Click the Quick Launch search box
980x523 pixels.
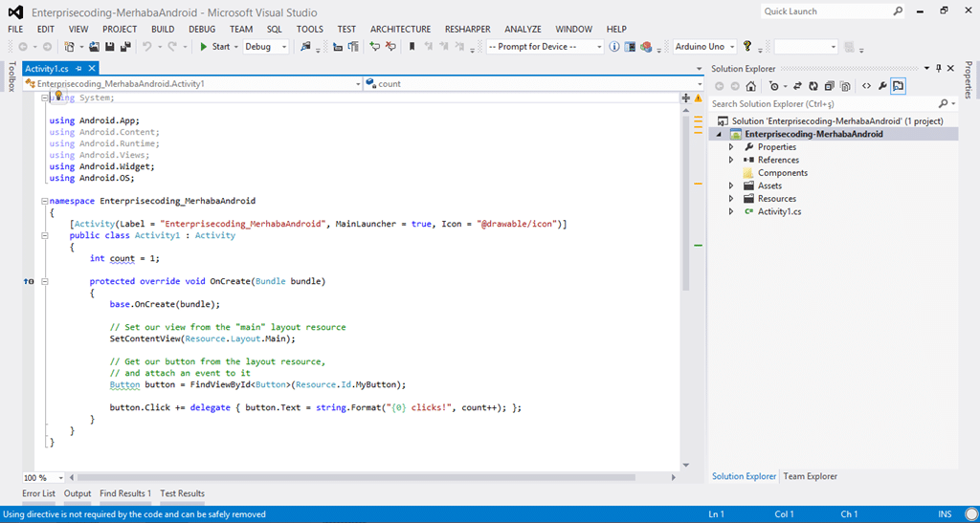[833, 11]
